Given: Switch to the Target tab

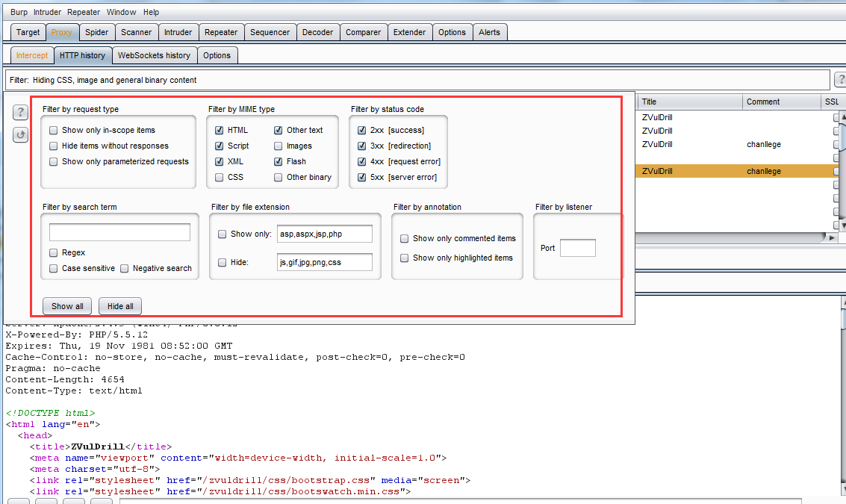Looking at the screenshot, I should click(x=28, y=32).
